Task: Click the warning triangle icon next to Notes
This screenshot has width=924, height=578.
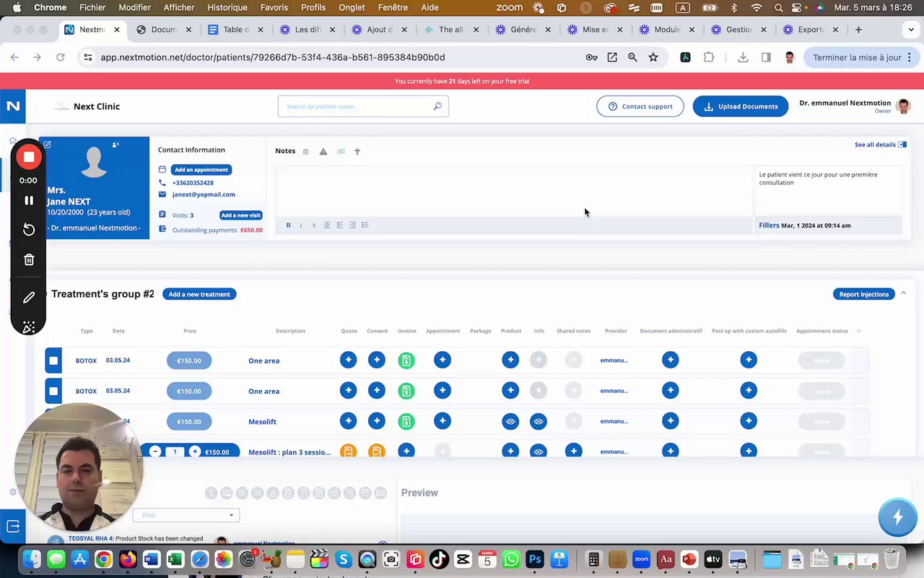Action: click(323, 152)
